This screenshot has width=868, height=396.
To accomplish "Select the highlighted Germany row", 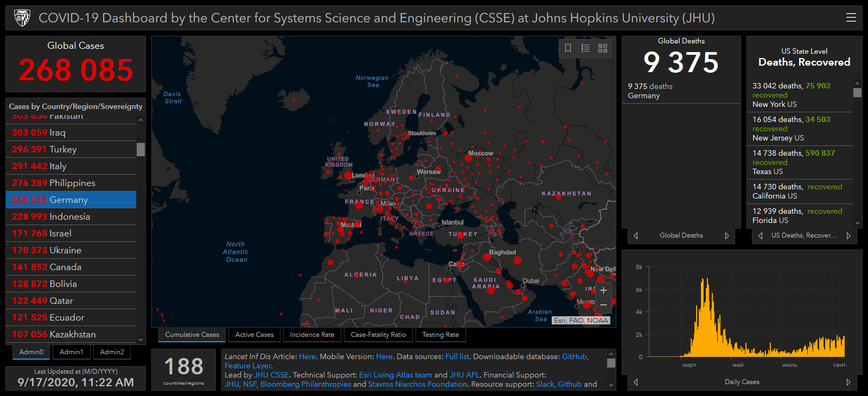I will point(71,200).
